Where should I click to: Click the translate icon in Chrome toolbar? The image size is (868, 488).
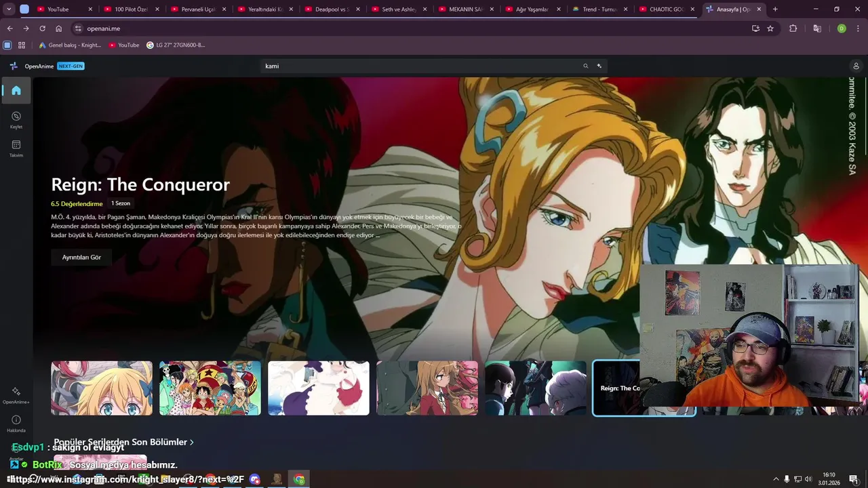point(817,28)
